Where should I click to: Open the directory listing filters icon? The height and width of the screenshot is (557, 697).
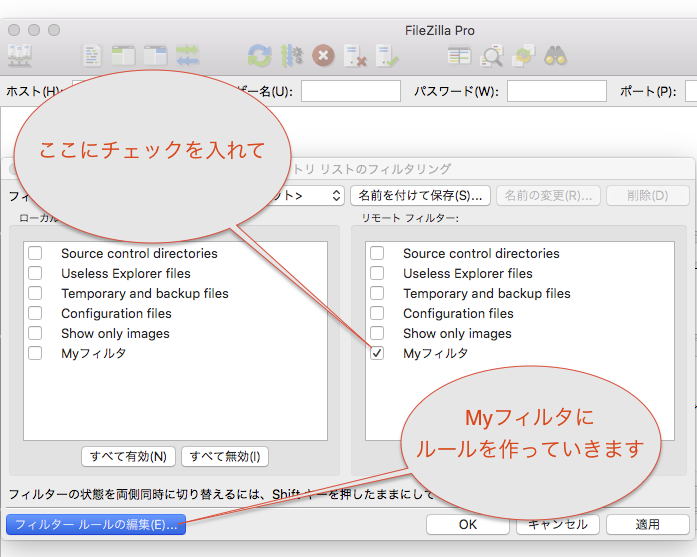pos(460,56)
